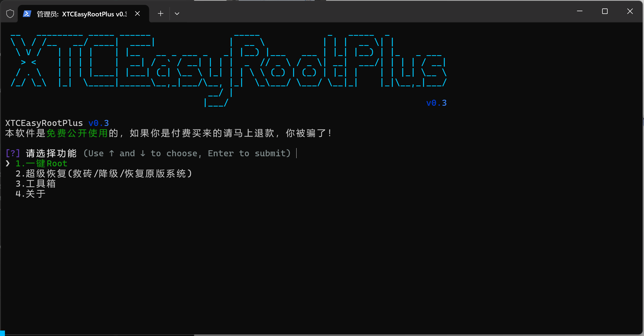Maximize the terminal window
Viewport: 644px width, 336px height.
[605, 11]
